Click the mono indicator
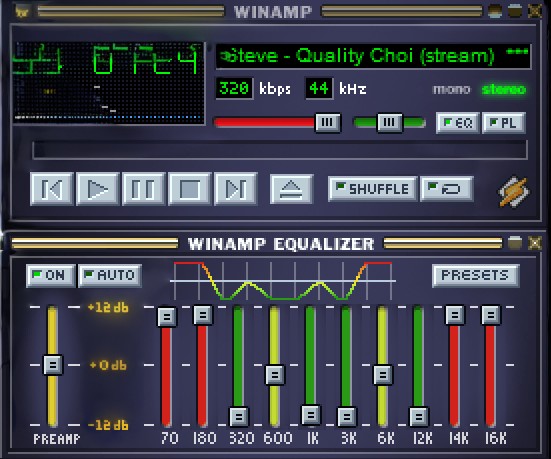The image size is (551, 459). tap(452, 89)
